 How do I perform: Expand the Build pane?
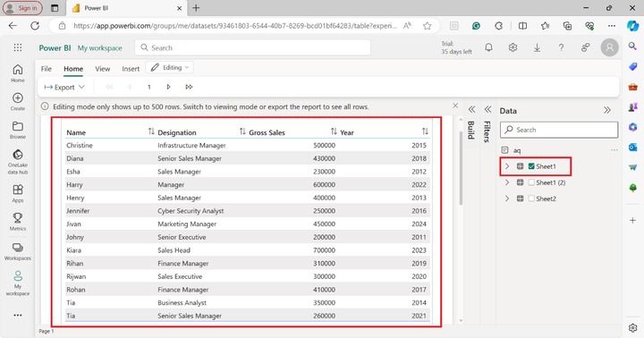click(471, 109)
